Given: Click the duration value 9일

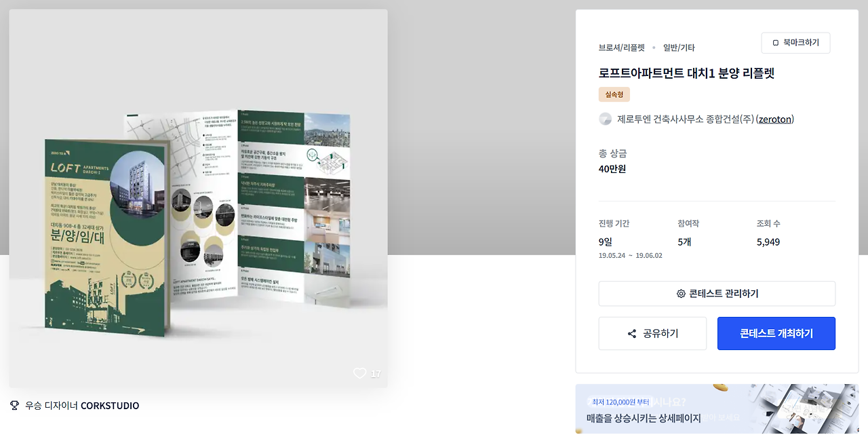Looking at the screenshot, I should coord(606,242).
